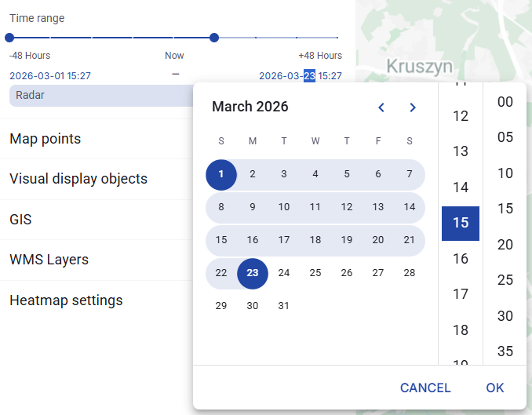Select March 2 in calendar
The height and width of the screenshot is (415, 532).
[253, 174]
